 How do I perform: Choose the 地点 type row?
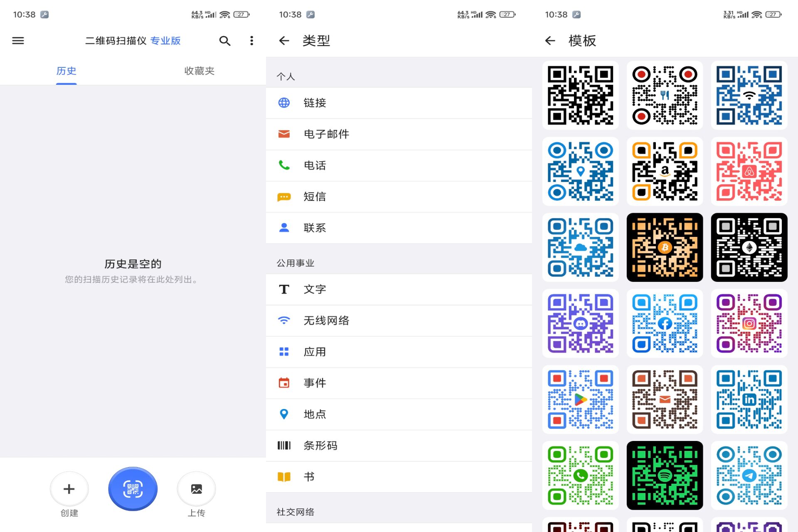point(399,414)
